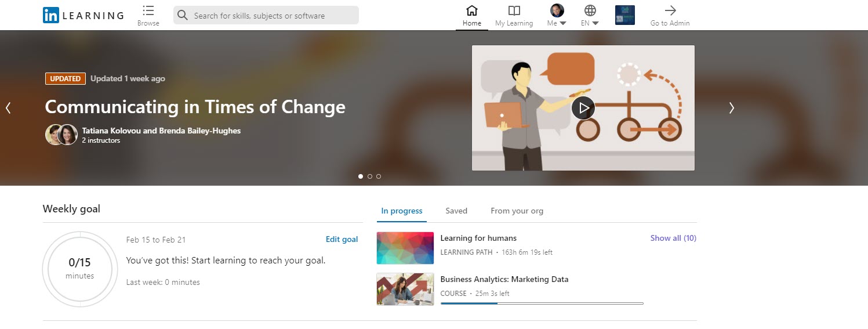Image resolution: width=868 pixels, height=329 pixels.
Task: Click the Home icon in navigation
Action: pos(472,10)
